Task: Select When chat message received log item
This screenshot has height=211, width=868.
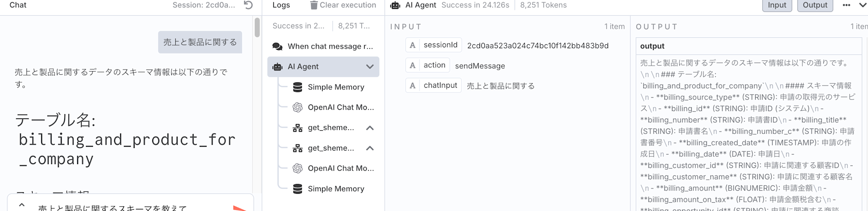Action: 323,46
